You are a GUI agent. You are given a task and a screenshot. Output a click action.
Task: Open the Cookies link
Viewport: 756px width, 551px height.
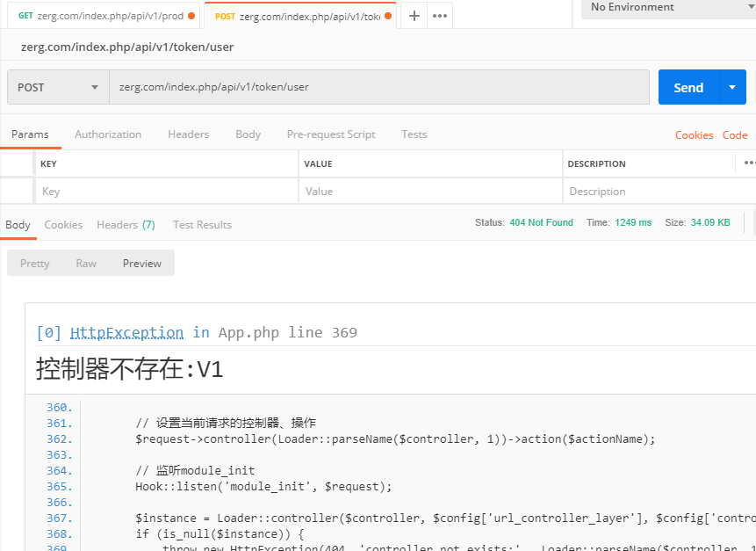tap(694, 135)
